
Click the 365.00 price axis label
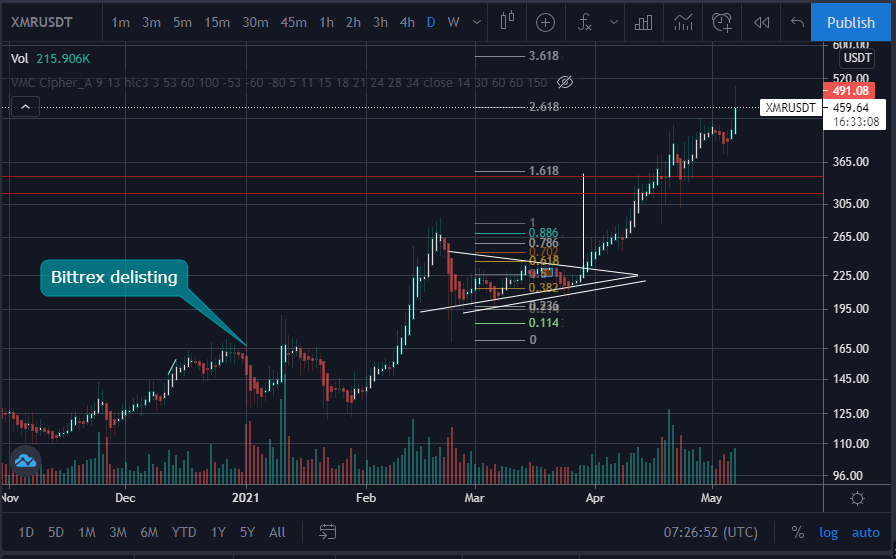[851, 162]
